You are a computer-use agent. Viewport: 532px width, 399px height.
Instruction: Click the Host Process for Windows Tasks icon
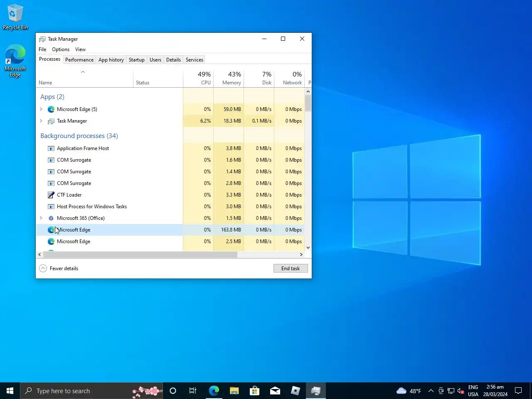click(51, 207)
